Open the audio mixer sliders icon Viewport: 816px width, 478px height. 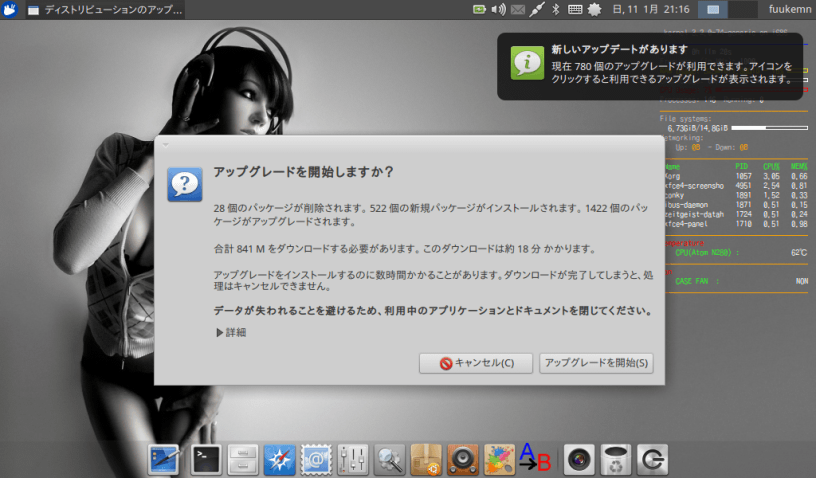(x=352, y=460)
